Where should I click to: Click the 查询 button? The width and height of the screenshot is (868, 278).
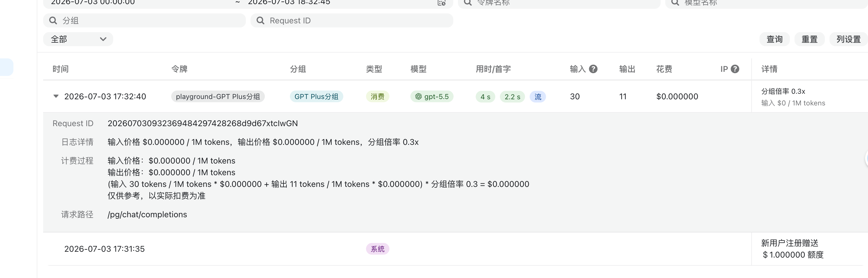774,39
